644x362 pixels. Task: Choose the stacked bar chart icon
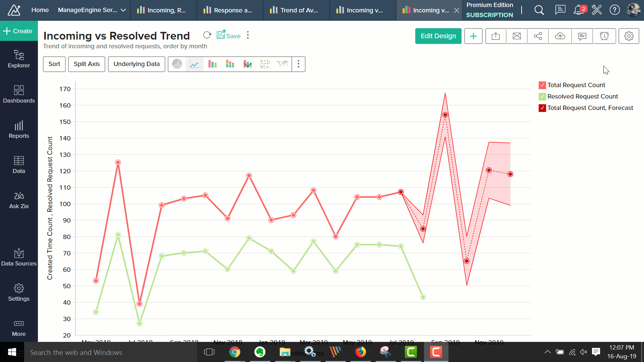(230, 64)
